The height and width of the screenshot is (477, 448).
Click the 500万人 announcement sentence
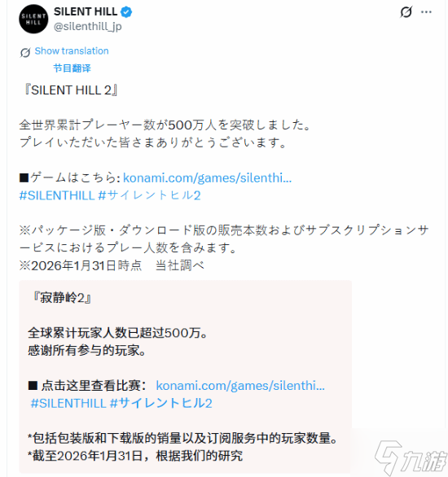[165, 125]
